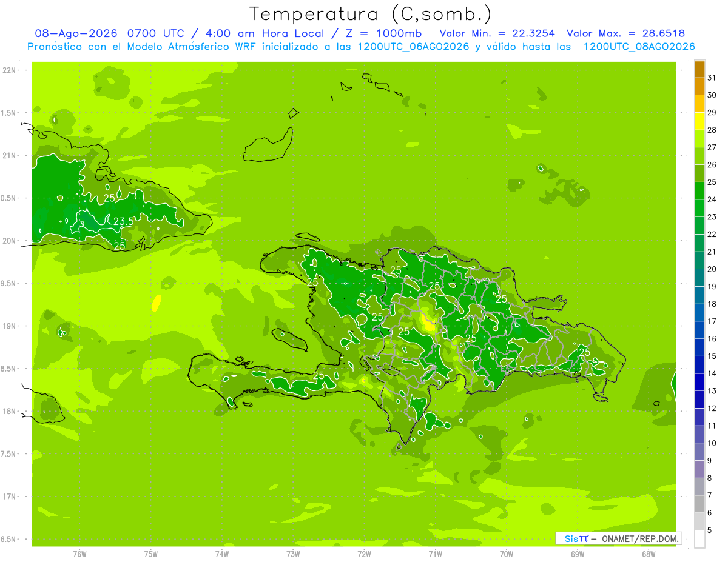Click the "21N" latitude axis label
Image resolution: width=728 pixels, height=562 pixels.
pyautogui.click(x=10, y=156)
